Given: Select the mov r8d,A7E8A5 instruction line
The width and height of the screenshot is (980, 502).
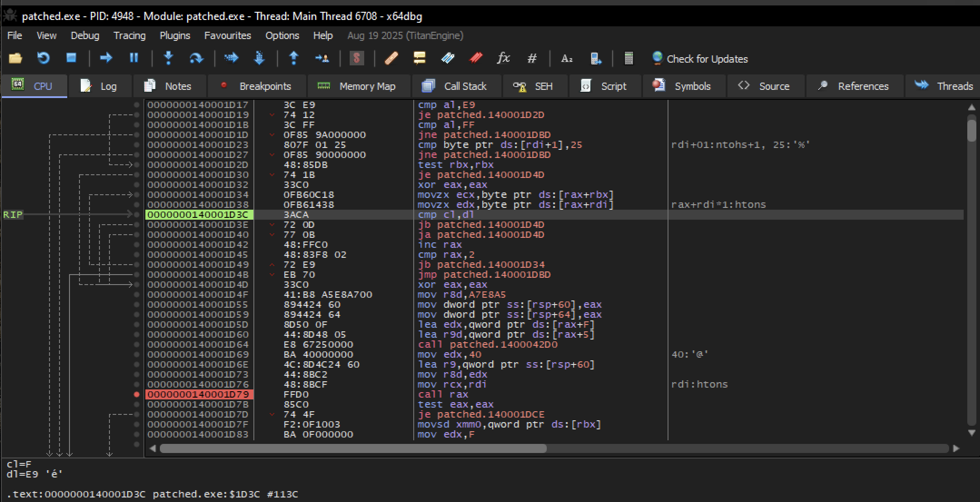Looking at the screenshot, I should coord(461,295).
